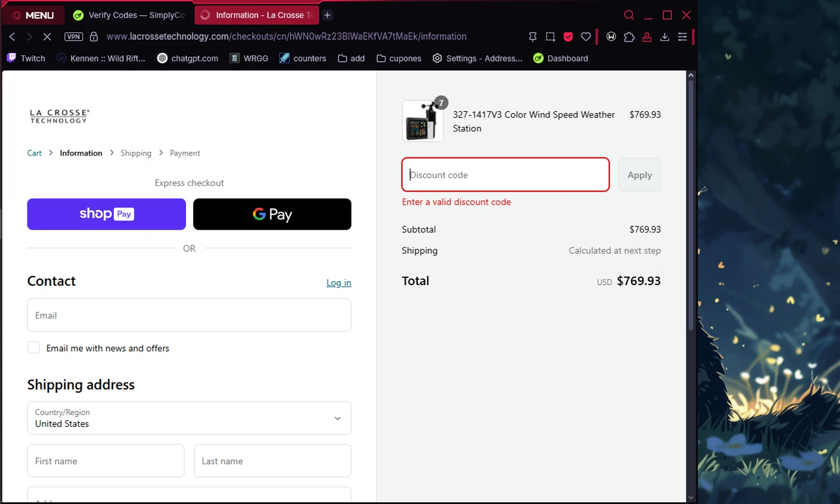Click the Payment breadcrumb step

click(x=185, y=153)
